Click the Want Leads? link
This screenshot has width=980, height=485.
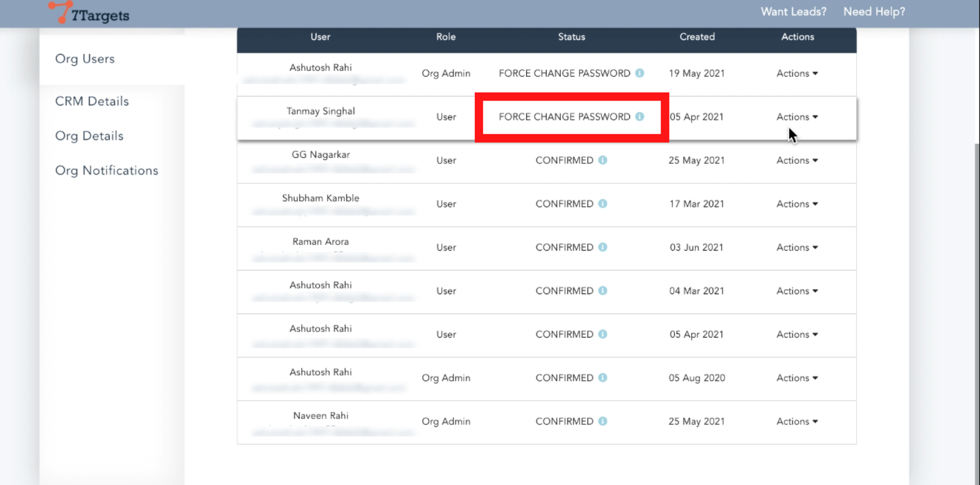point(793,12)
